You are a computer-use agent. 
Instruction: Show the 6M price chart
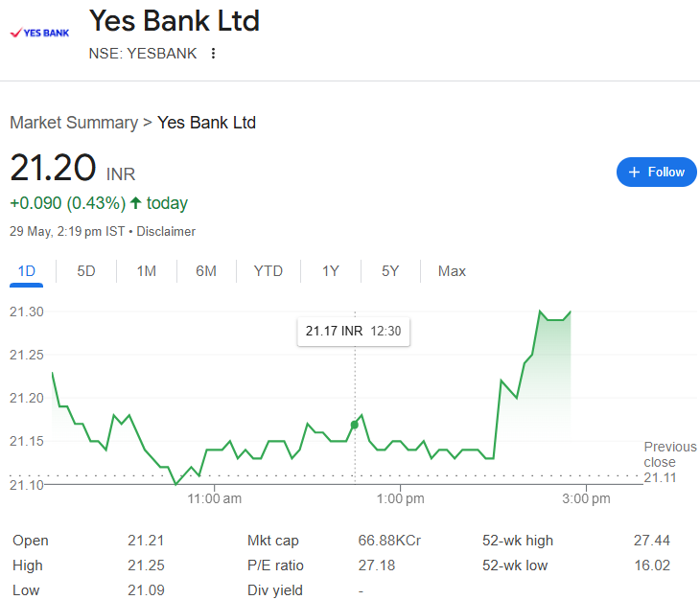click(x=206, y=271)
